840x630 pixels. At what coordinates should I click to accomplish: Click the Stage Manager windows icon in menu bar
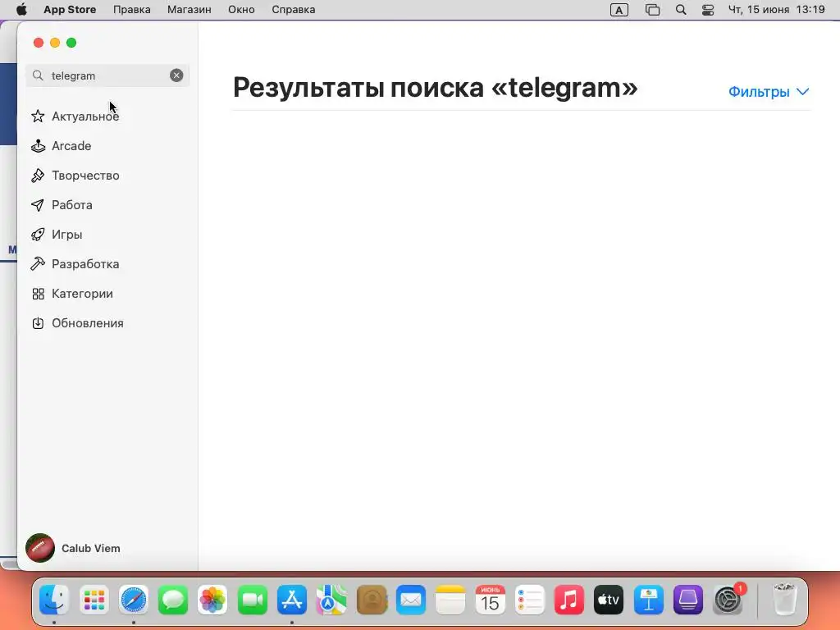point(652,10)
